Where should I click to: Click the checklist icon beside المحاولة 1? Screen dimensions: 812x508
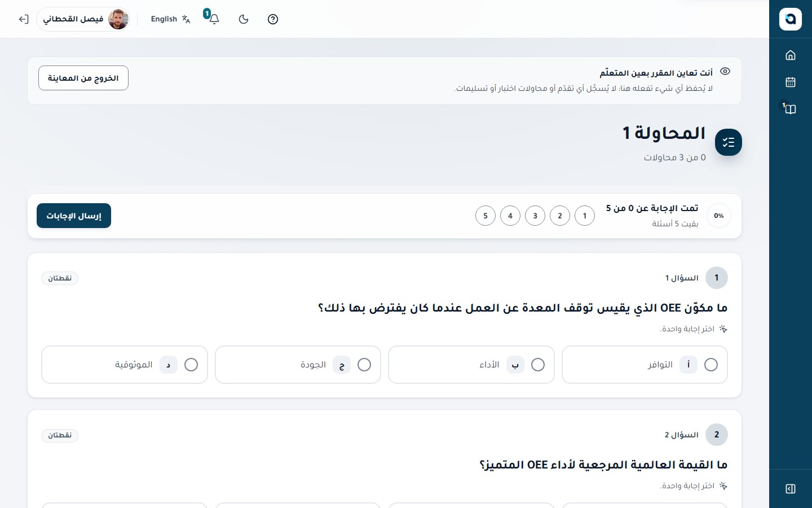729,142
